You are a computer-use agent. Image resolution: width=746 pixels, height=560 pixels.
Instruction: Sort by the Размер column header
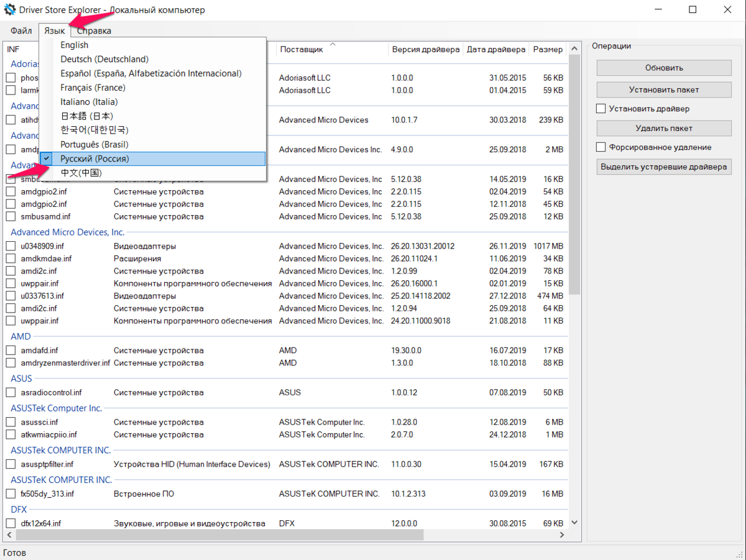tap(548, 49)
